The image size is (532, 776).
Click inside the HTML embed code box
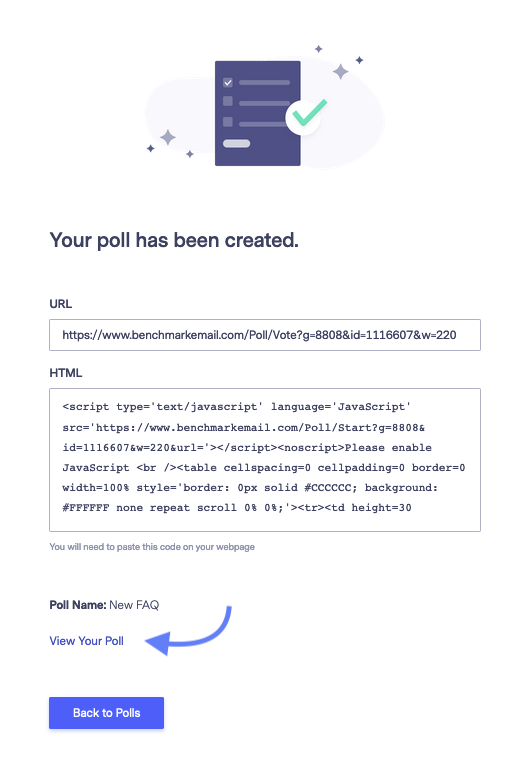click(265, 460)
